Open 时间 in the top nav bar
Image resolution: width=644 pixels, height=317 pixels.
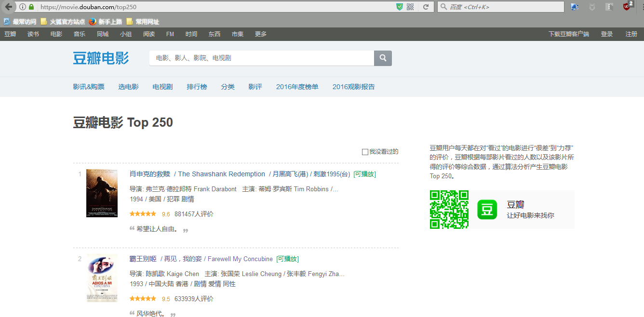[x=191, y=34]
